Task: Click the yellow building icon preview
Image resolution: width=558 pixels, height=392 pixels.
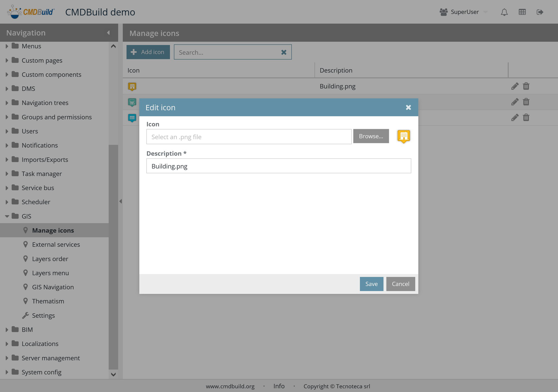Action: [404, 136]
